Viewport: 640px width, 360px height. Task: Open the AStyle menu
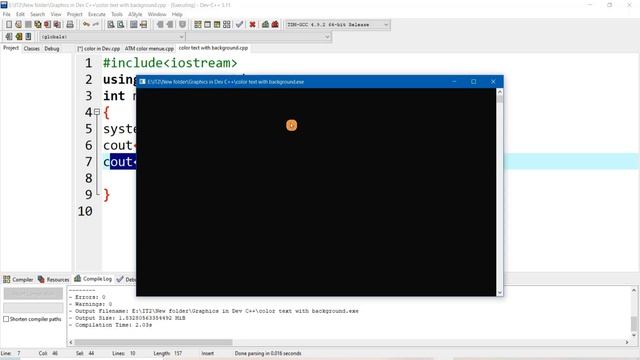135,14
